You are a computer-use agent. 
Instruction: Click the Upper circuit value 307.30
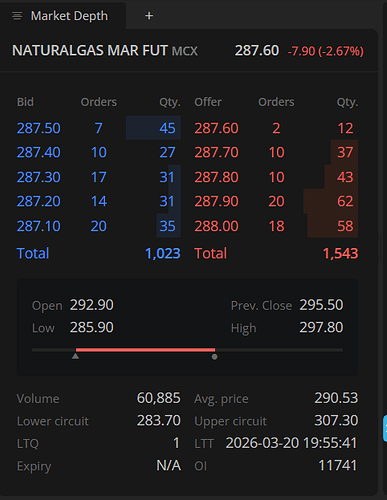pyautogui.click(x=336, y=421)
